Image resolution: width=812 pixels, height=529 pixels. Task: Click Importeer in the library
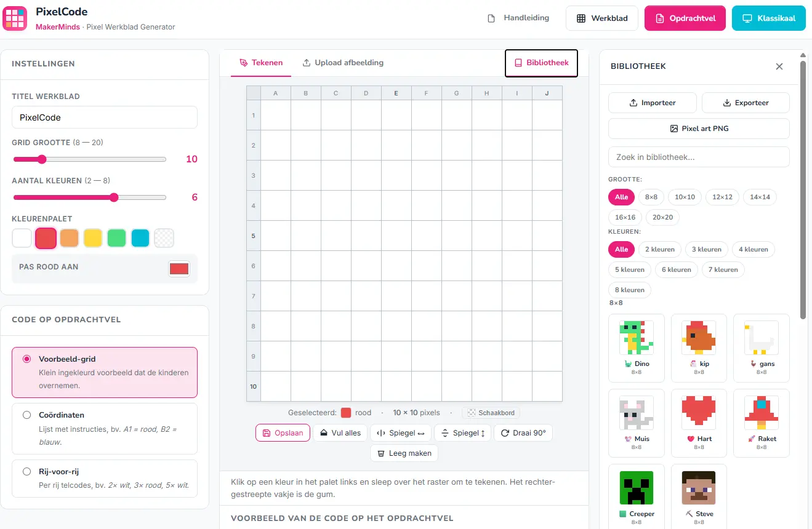pos(652,103)
